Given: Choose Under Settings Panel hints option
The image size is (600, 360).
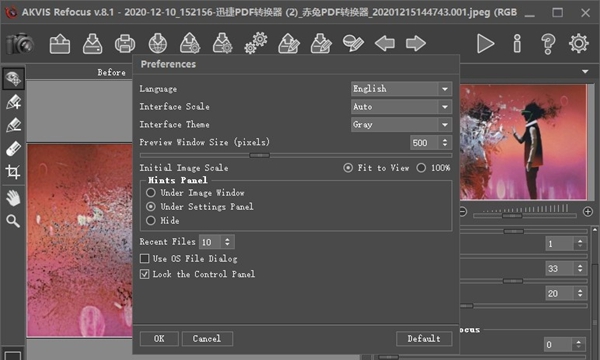Looking at the screenshot, I should (x=151, y=207).
